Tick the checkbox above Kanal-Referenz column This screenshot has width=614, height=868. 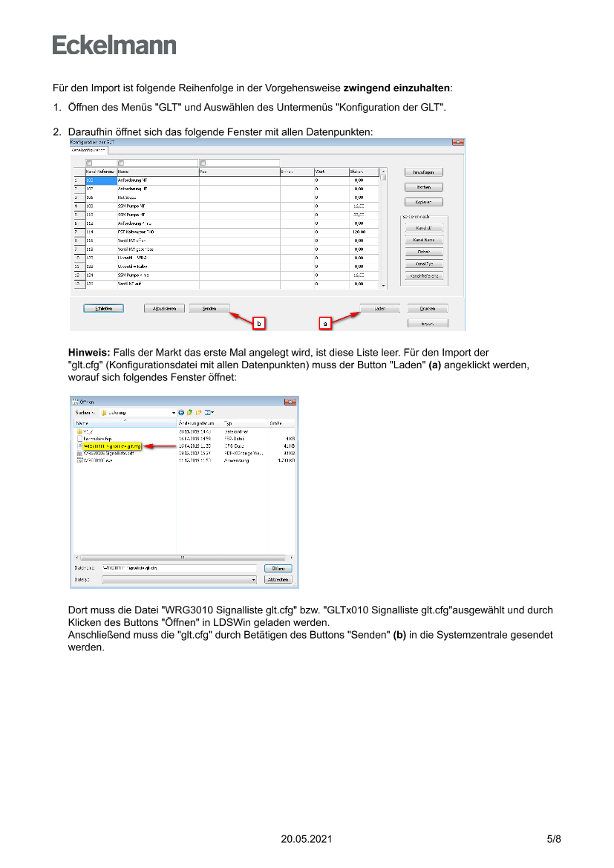(x=90, y=163)
